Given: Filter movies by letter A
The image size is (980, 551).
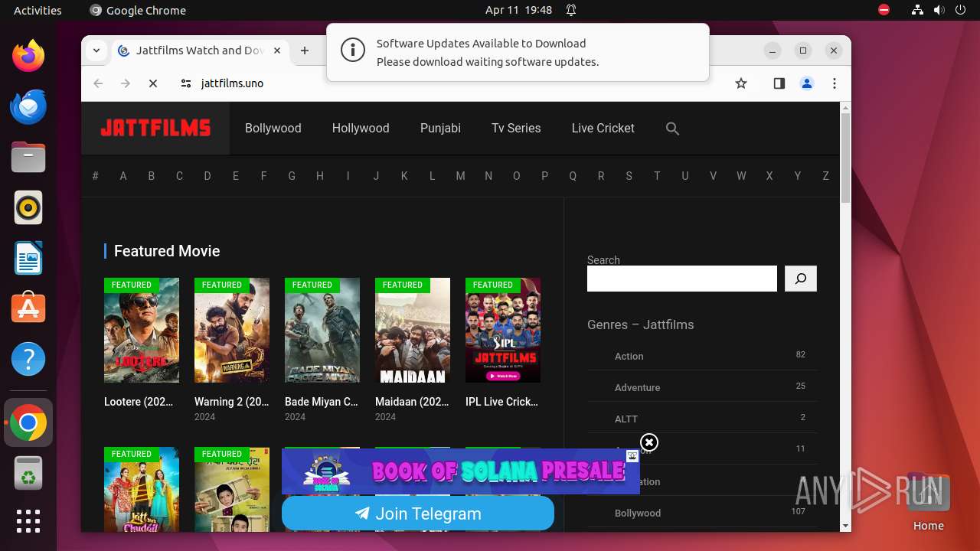Looking at the screenshot, I should coord(122,176).
